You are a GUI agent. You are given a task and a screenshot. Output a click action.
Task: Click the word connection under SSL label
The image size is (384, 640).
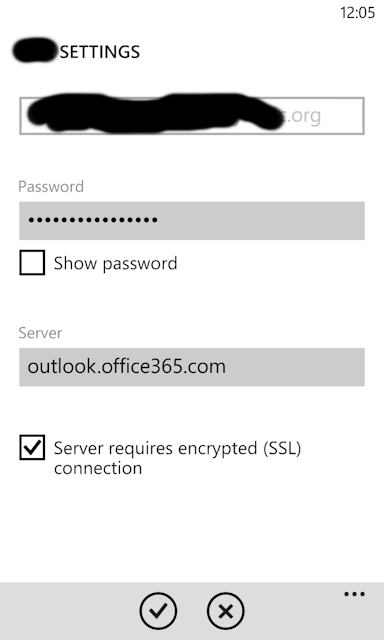click(x=98, y=468)
